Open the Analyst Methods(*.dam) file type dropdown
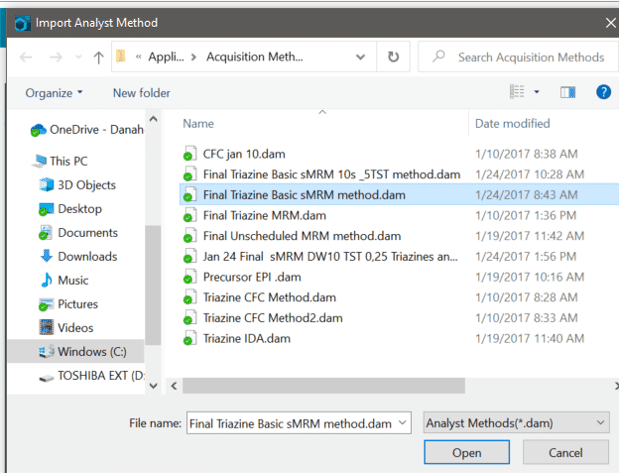619x473 pixels. coord(516,423)
